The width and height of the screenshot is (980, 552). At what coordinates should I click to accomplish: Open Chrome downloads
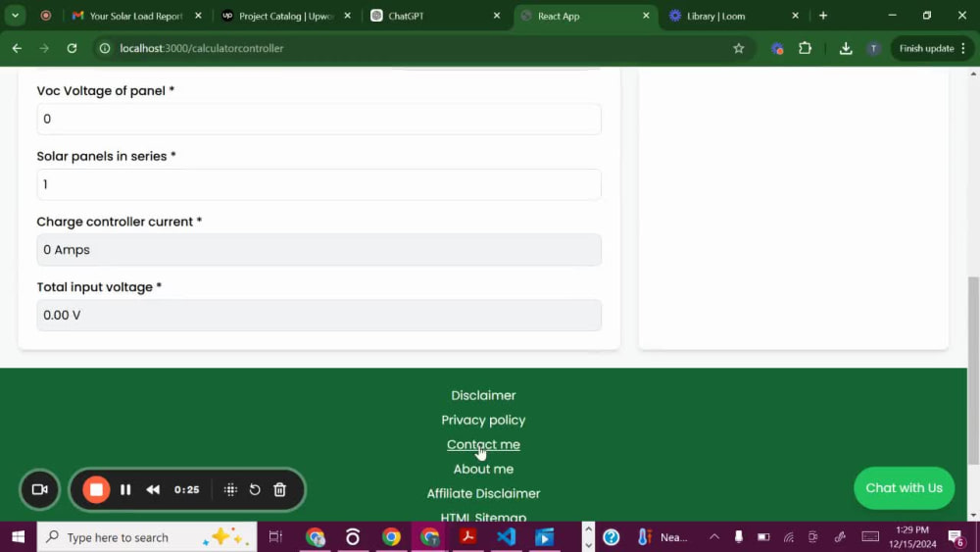[x=846, y=48]
